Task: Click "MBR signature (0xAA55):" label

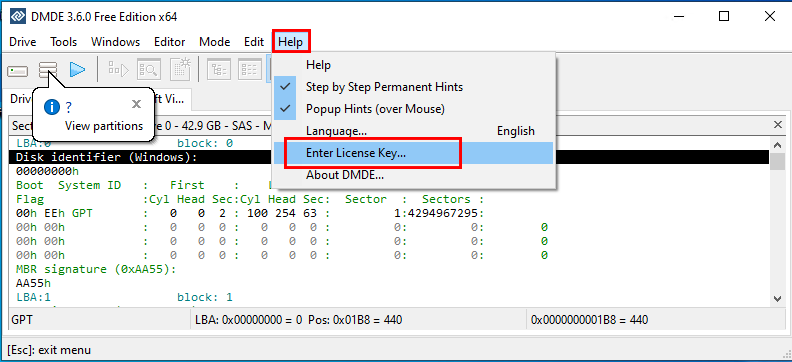Action: click(96, 269)
